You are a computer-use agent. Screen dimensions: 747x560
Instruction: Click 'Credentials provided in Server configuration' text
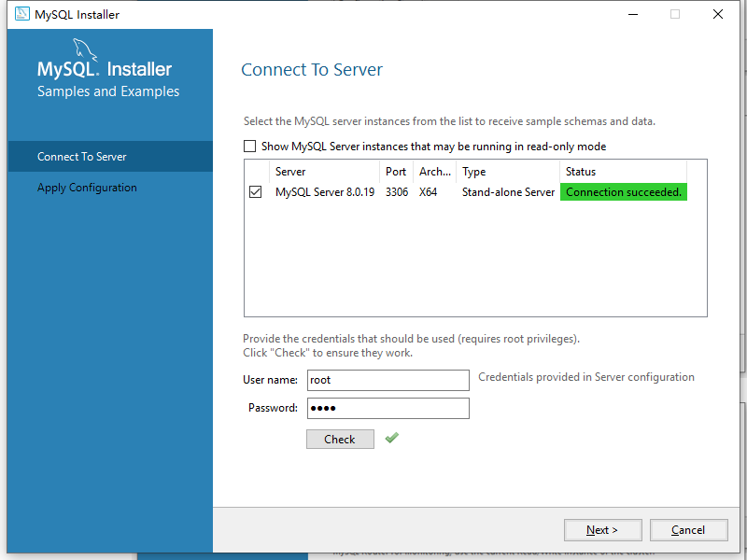pos(586,377)
